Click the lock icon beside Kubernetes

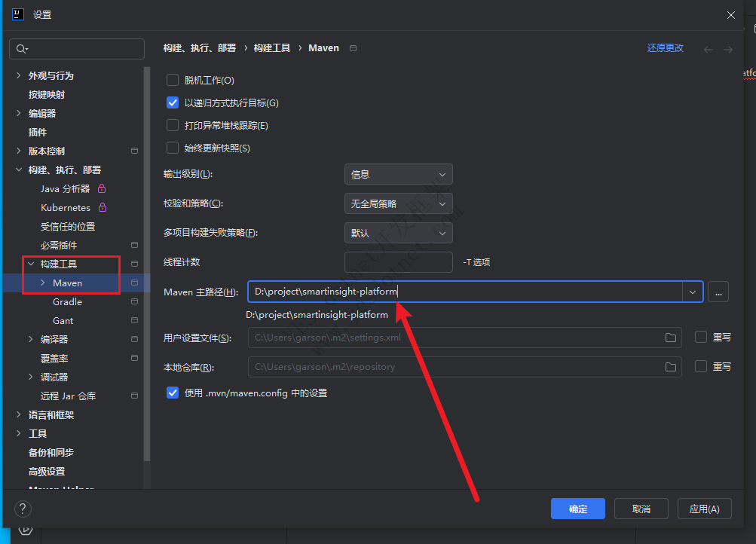pyautogui.click(x=103, y=207)
